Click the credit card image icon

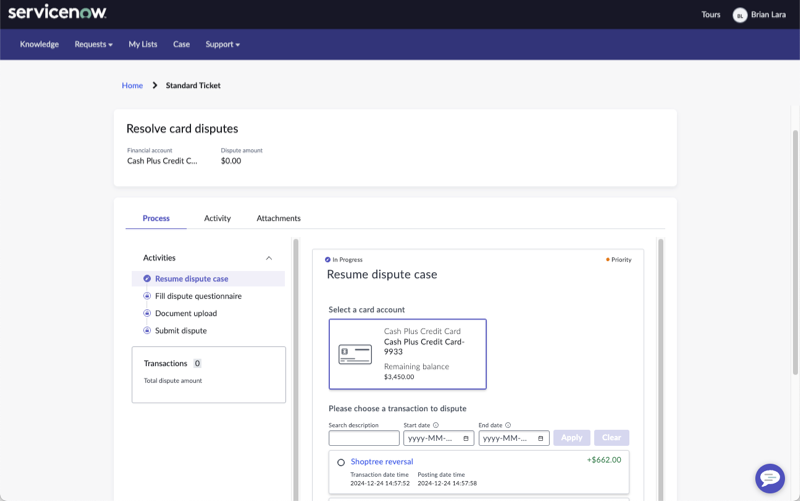(x=355, y=354)
